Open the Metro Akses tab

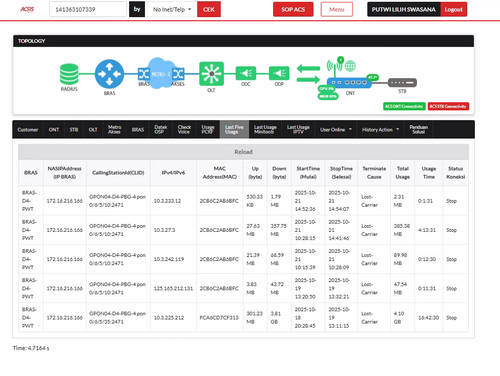114,130
